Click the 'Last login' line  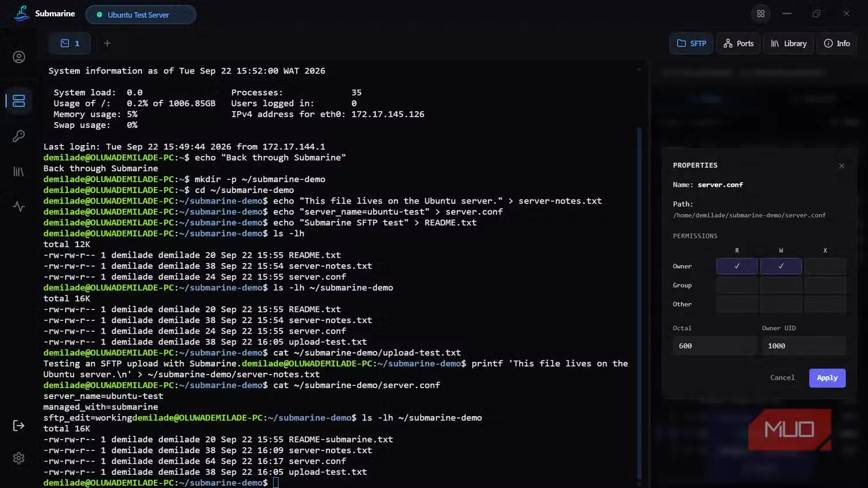click(184, 147)
